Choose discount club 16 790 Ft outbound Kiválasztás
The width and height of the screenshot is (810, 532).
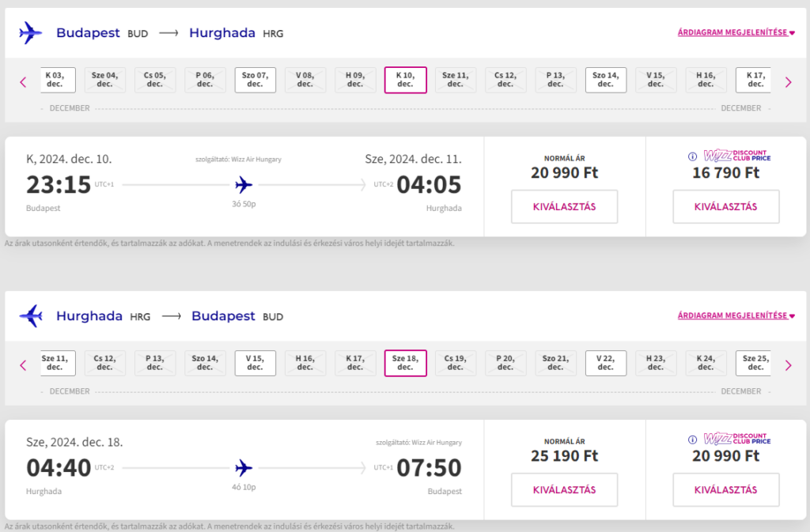[726, 206]
